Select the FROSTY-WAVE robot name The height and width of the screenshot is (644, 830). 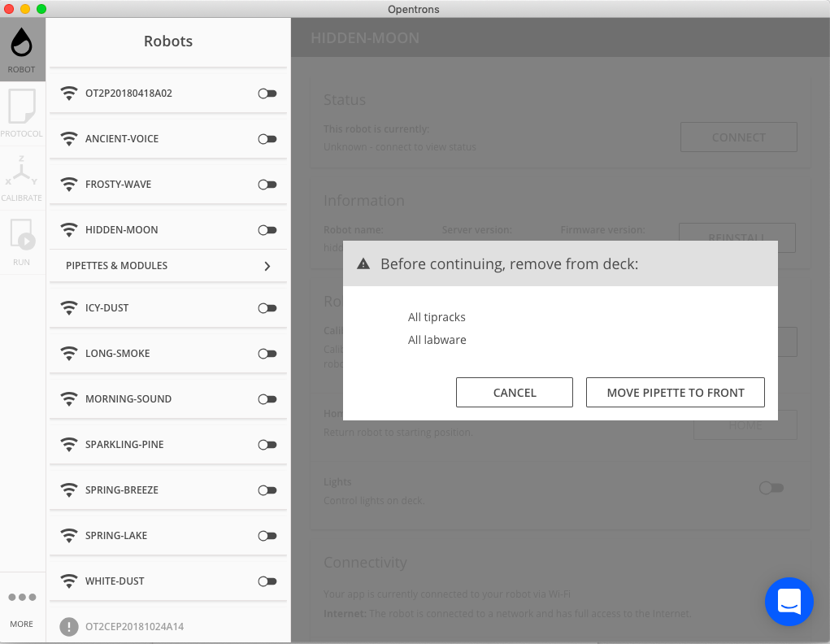(118, 185)
